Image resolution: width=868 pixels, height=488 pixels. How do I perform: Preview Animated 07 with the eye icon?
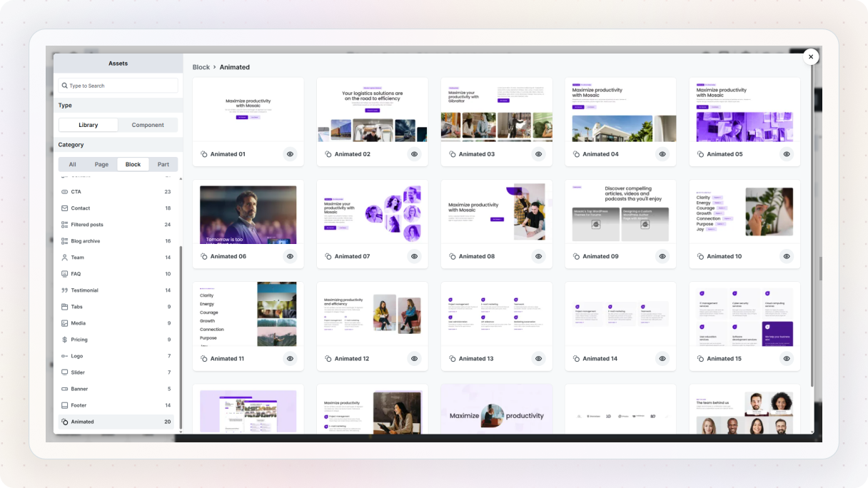coord(414,256)
